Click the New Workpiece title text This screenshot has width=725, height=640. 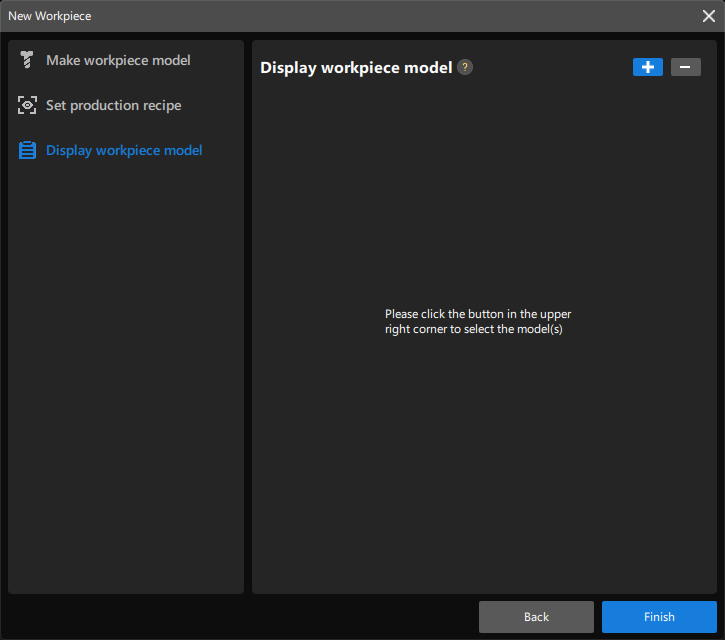(x=50, y=16)
